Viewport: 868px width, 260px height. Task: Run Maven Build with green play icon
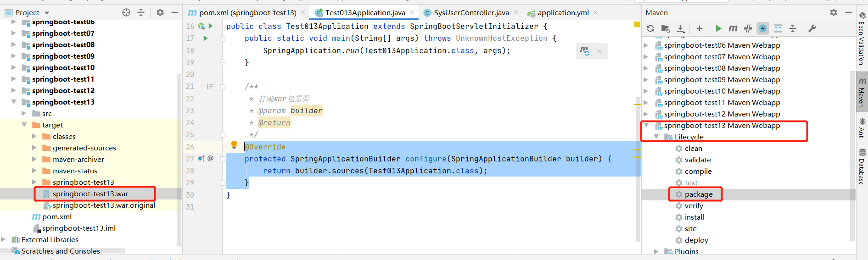(718, 28)
